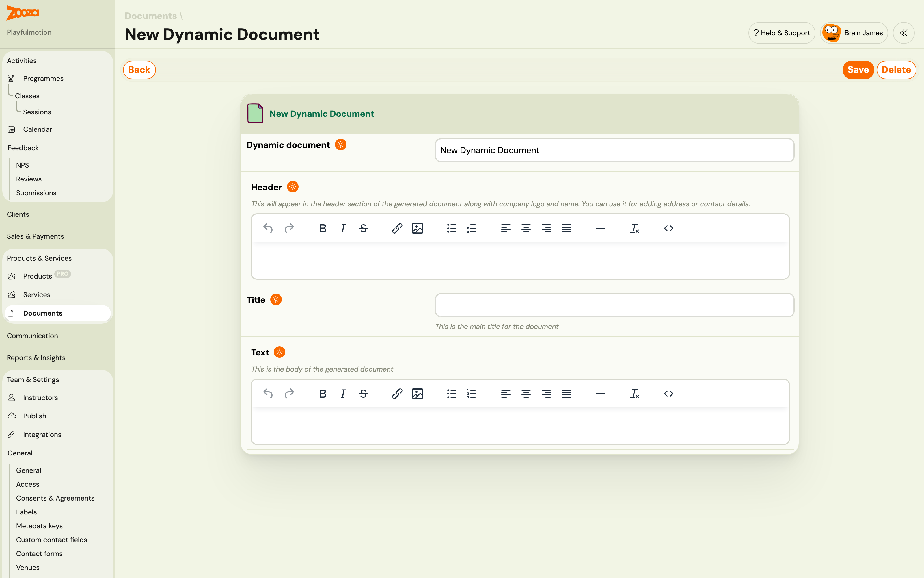The height and width of the screenshot is (578, 924).
Task: Insert image in the Text editor
Action: coord(417,393)
